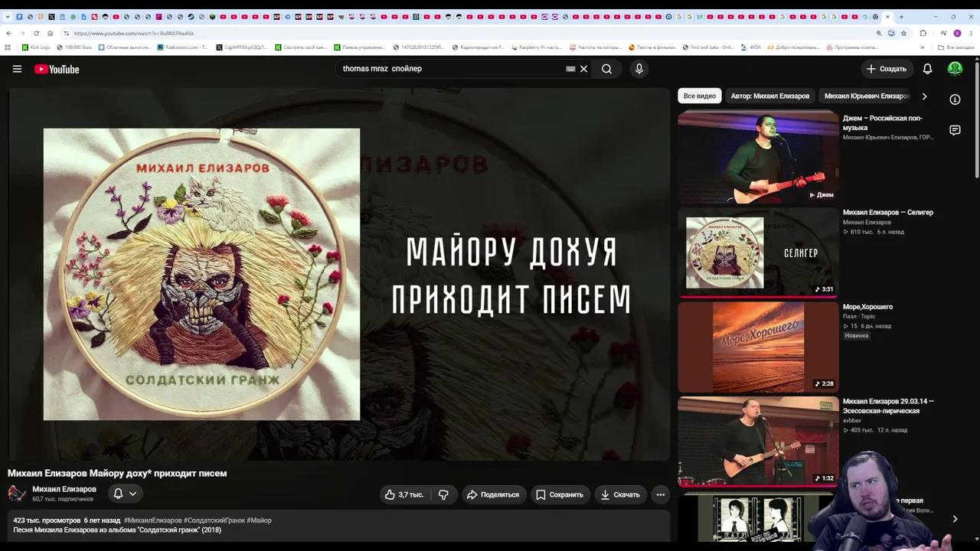The width and height of the screenshot is (980, 551).
Task: Open the Создать create menu
Action: (x=887, y=69)
